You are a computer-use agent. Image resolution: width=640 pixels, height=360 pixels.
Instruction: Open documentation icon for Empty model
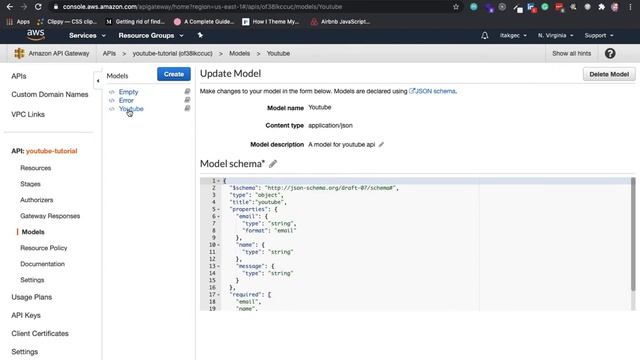[187, 91]
